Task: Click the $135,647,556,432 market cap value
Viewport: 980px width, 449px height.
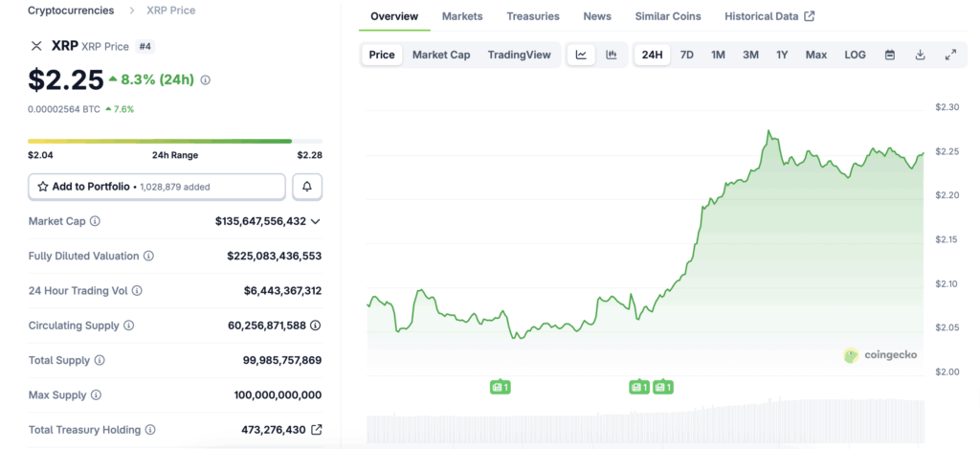Action: pyautogui.click(x=260, y=221)
